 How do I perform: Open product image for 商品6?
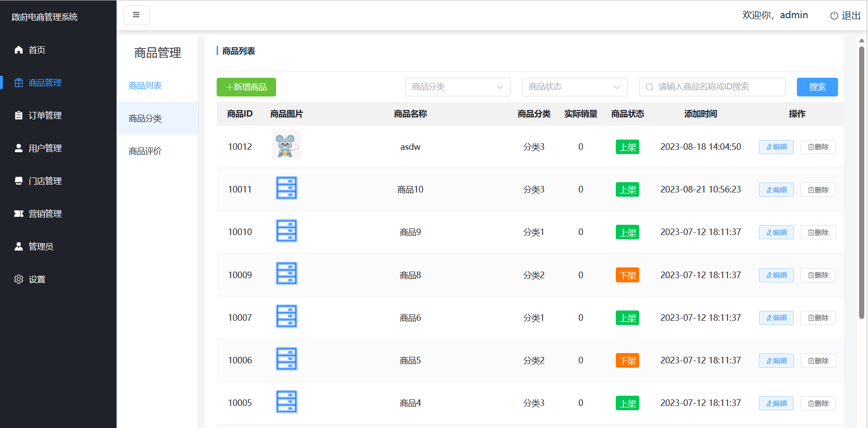click(286, 316)
